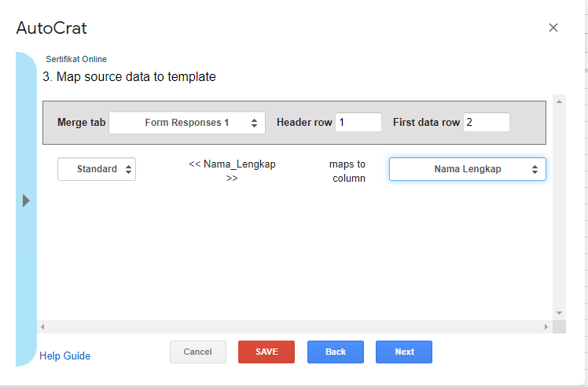
Task: Go Back to previous step
Action: pos(335,352)
